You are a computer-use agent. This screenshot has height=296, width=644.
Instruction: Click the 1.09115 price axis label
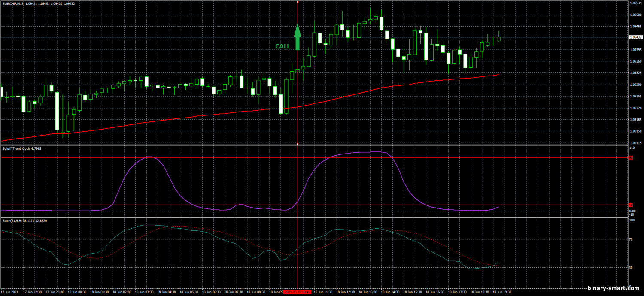[635, 143]
